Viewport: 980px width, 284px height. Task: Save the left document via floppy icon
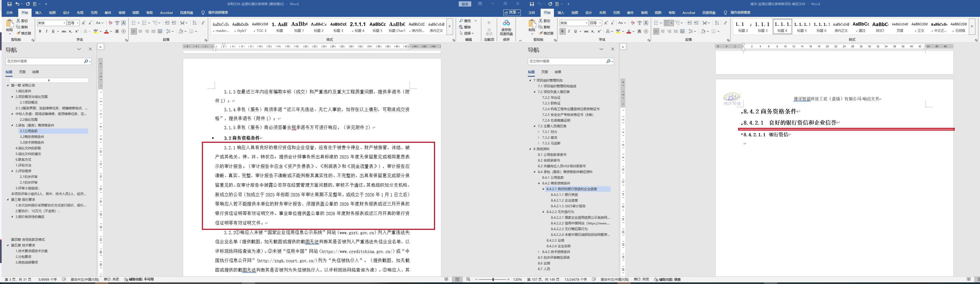(10, 4)
